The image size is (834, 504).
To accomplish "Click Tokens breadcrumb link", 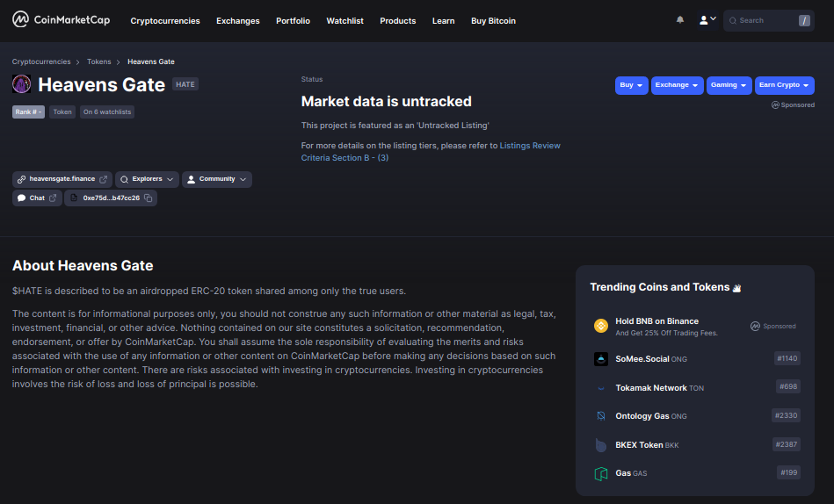I will pos(99,61).
